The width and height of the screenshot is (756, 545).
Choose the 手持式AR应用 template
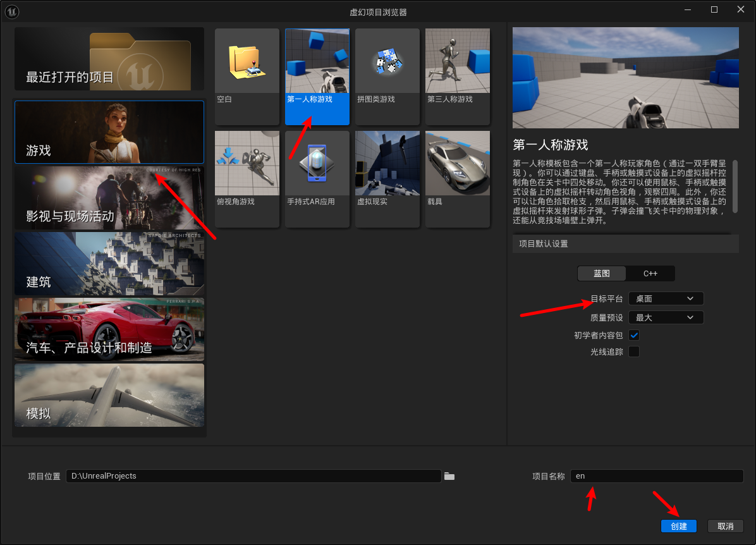coord(317,179)
